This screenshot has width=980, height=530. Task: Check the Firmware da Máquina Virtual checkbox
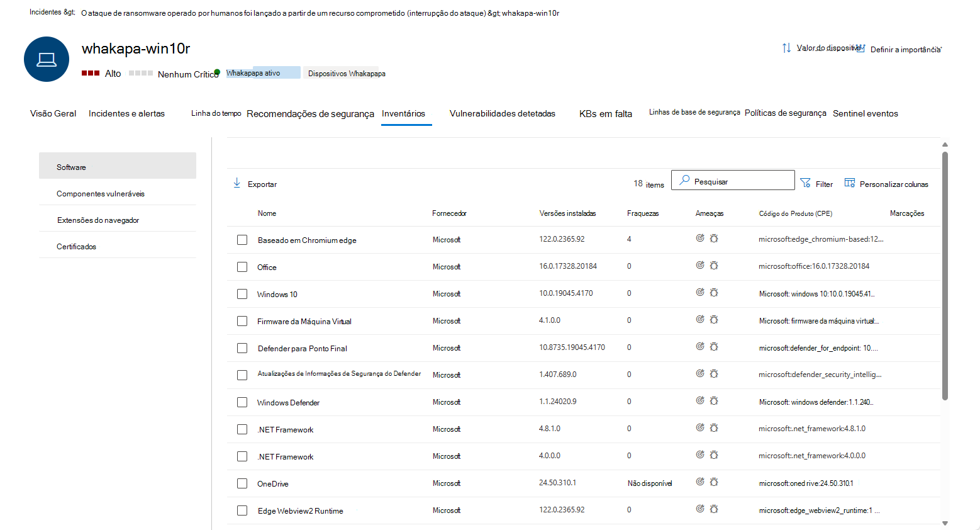coord(242,321)
